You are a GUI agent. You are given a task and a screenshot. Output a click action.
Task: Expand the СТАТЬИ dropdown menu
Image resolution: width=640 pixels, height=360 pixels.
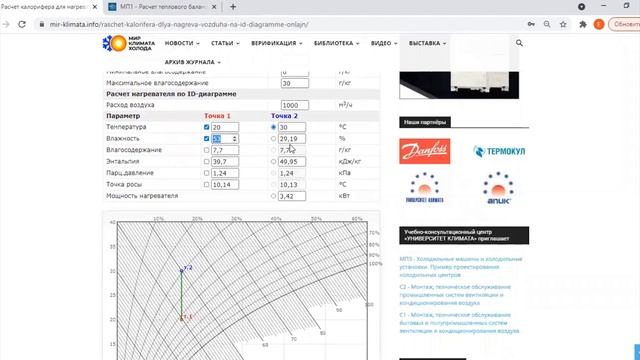point(225,43)
